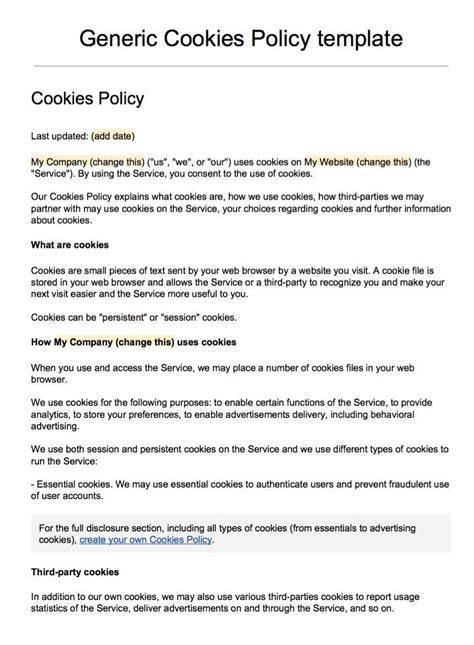Select the highlighted (add date) placeholder
The image size is (474, 645).
pos(113,136)
